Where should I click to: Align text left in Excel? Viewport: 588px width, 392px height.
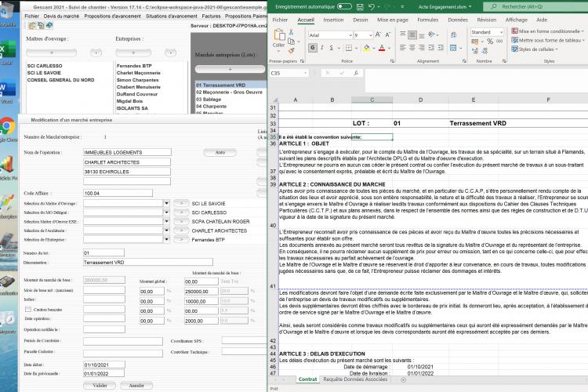pos(403,48)
